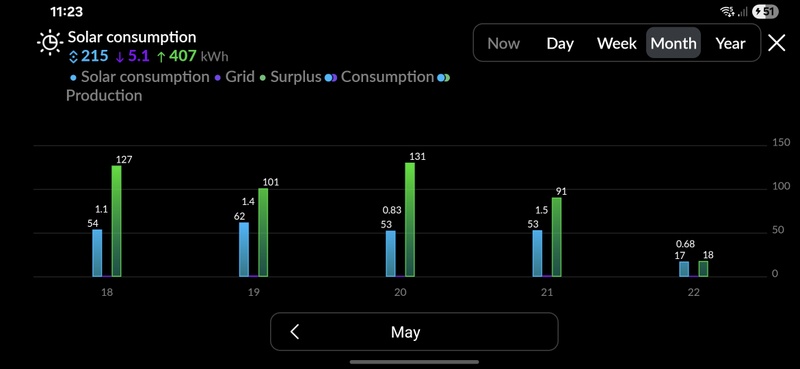The image size is (800, 369).
Task: Switch to the Week tab
Action: click(616, 43)
